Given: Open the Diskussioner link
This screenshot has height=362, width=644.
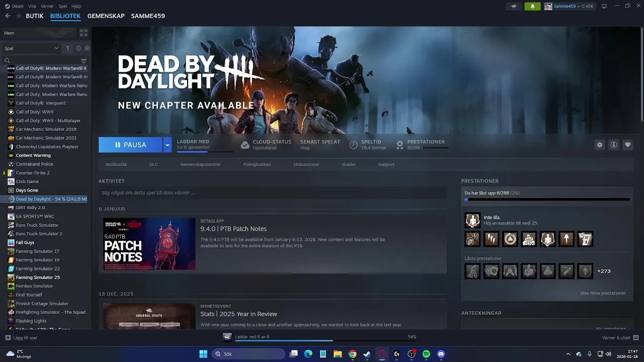Looking at the screenshot, I should point(306,164).
